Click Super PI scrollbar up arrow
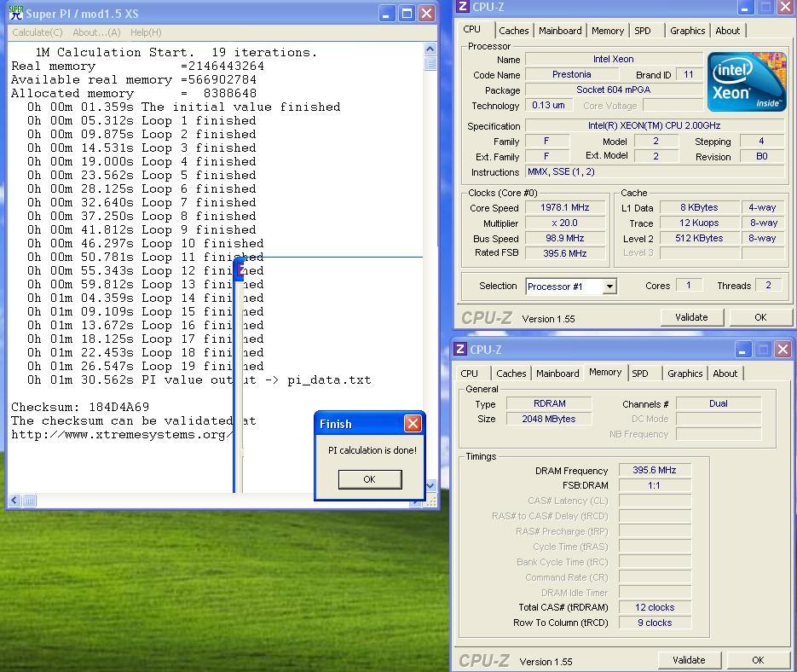This screenshot has height=672, width=797. click(x=430, y=49)
